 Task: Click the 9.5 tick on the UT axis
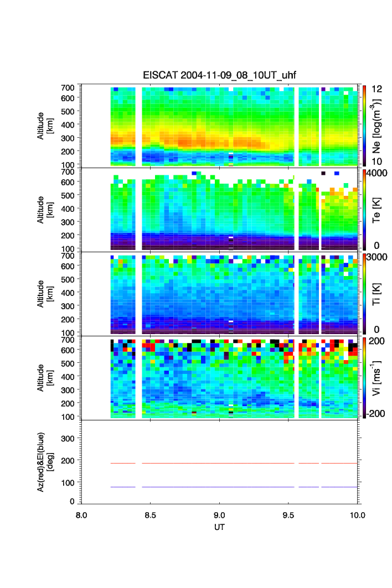pyautogui.click(x=289, y=514)
